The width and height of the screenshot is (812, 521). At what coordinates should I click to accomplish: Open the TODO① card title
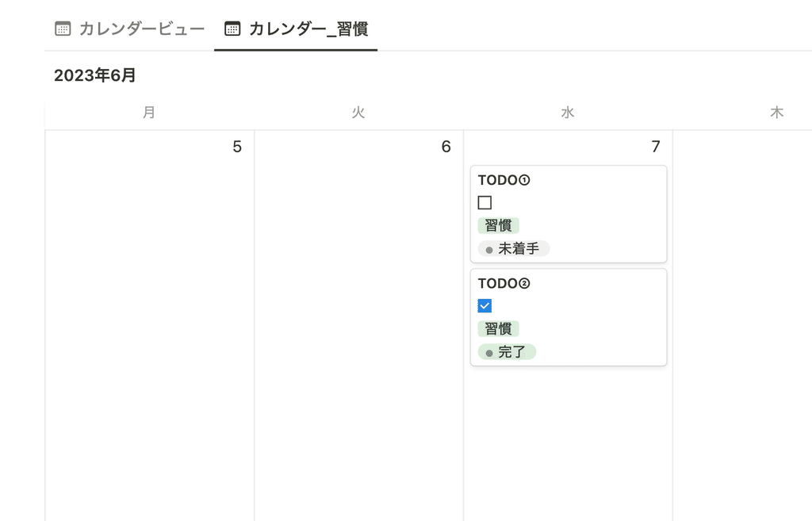click(504, 180)
